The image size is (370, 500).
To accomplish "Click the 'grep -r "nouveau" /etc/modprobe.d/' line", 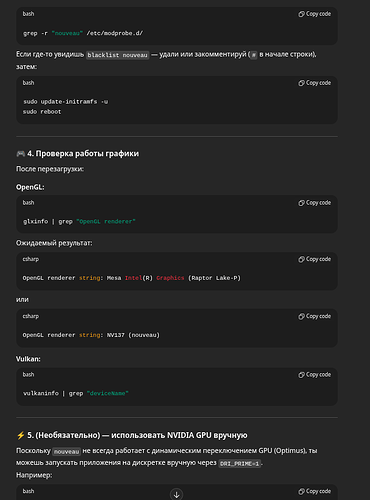I will [x=83, y=33].
